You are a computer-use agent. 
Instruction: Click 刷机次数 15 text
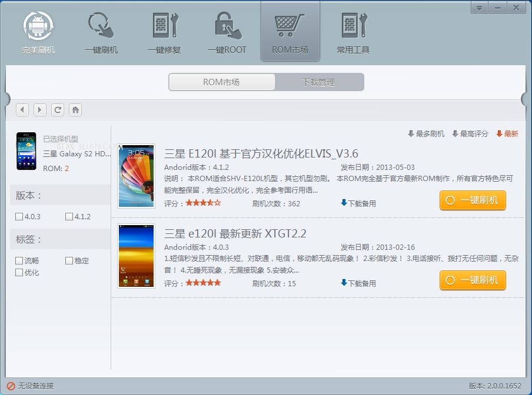tap(274, 283)
